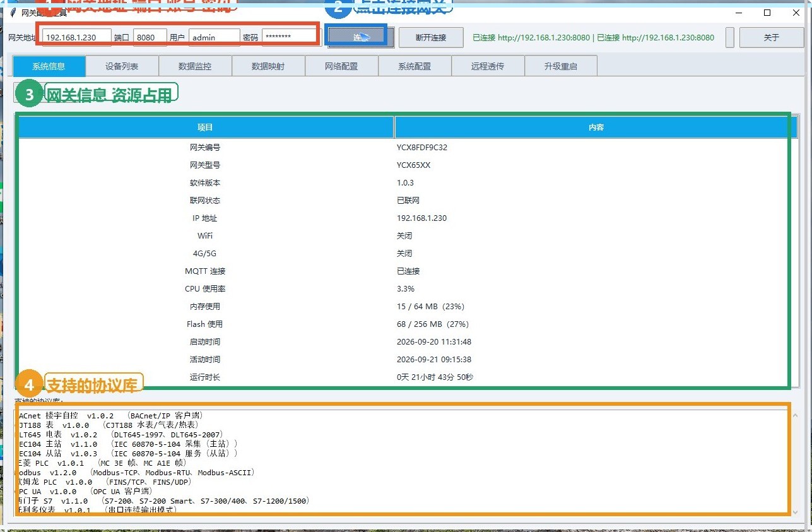Click the green 已连接 http://192.168.1.230:8080 status text
This screenshot has height=532, width=812.
[593, 37]
